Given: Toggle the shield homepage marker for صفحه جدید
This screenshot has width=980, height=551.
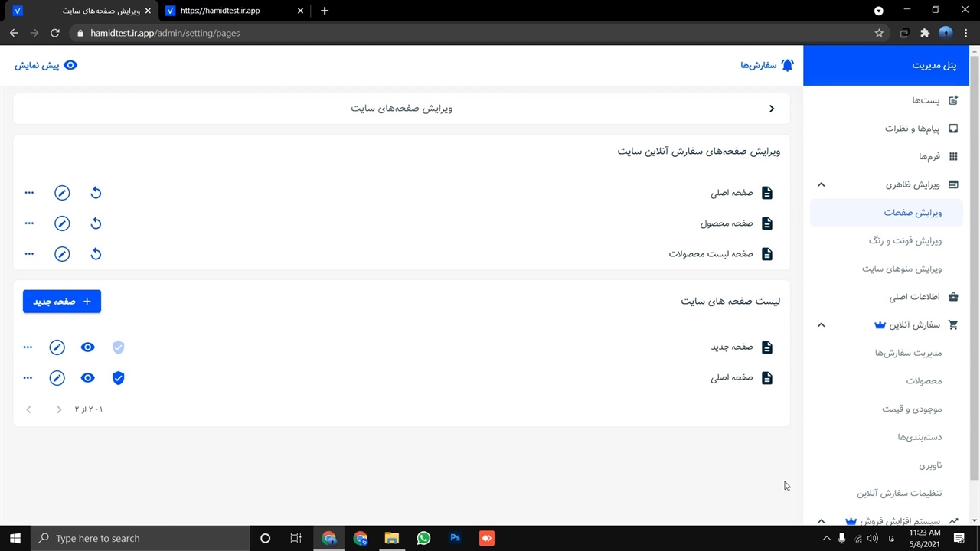Looking at the screenshot, I should [x=118, y=347].
